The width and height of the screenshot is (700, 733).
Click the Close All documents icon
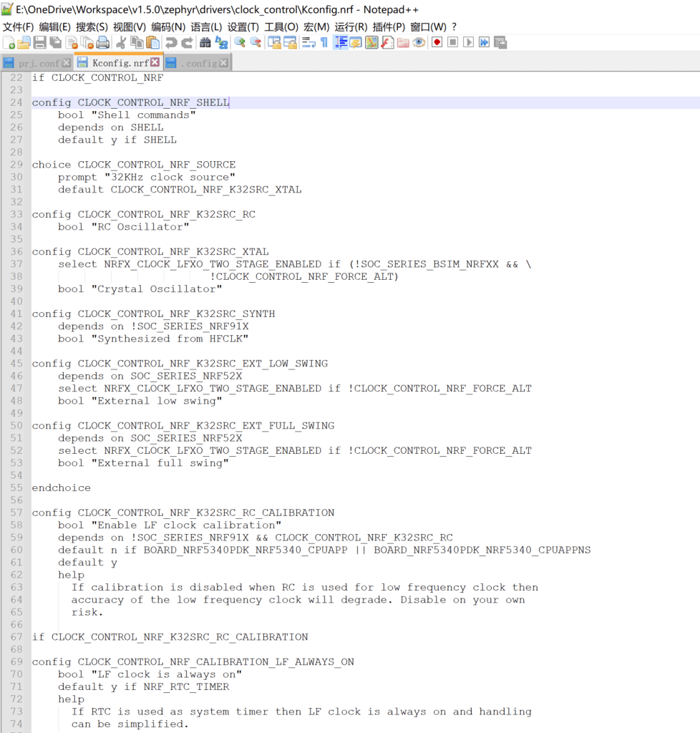point(87,43)
